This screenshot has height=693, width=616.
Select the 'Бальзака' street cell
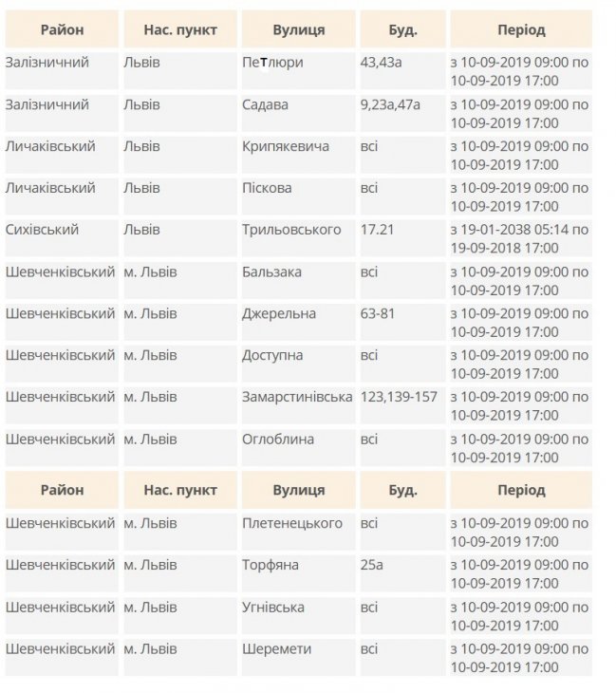pyautogui.click(x=272, y=272)
